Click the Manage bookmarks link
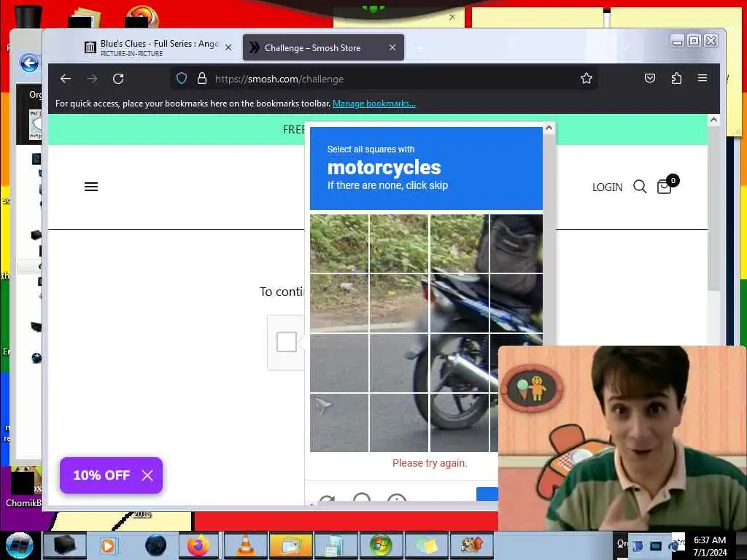This screenshot has height=560, width=747. [x=374, y=104]
